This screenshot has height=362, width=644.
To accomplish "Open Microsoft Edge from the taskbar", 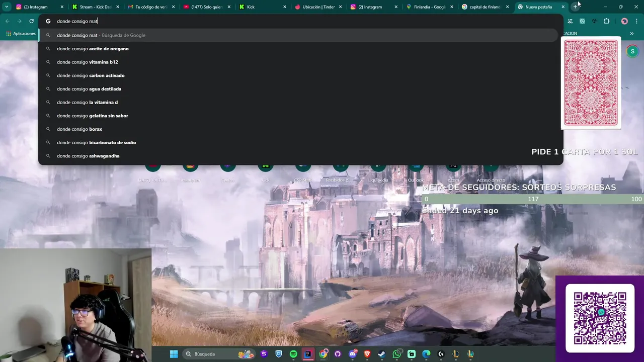I will pyautogui.click(x=426, y=354).
